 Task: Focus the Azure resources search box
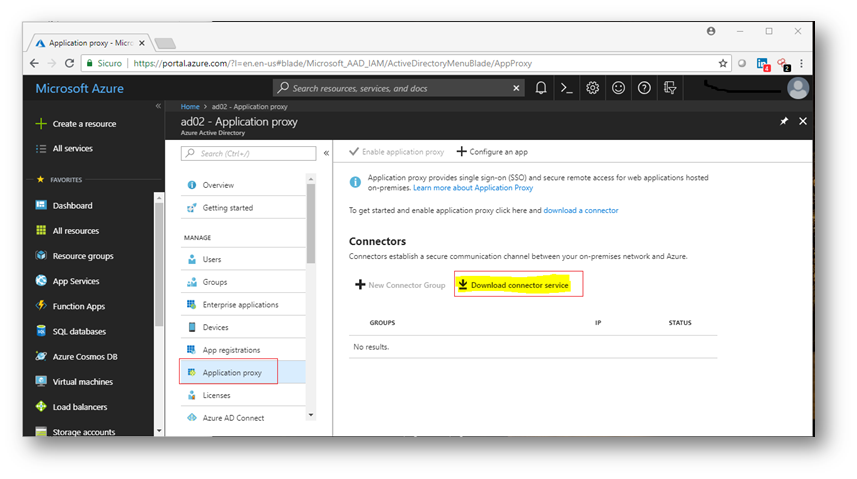pos(398,88)
